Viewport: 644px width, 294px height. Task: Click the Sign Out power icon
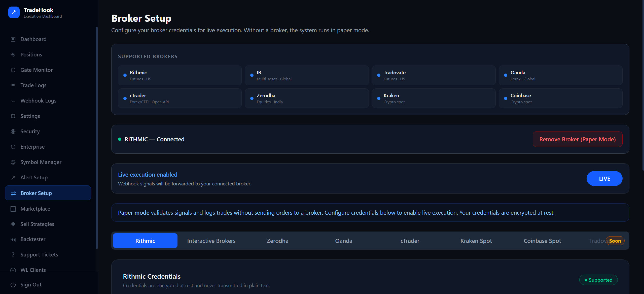(13, 285)
